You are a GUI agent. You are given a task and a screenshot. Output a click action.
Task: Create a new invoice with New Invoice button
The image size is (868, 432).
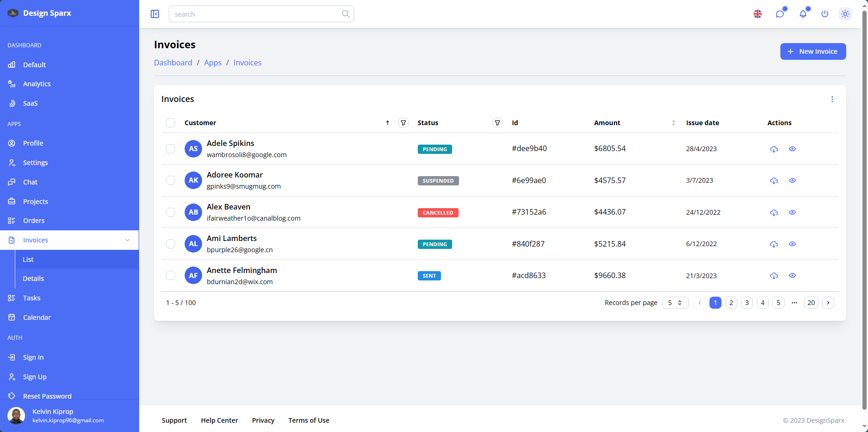(813, 51)
